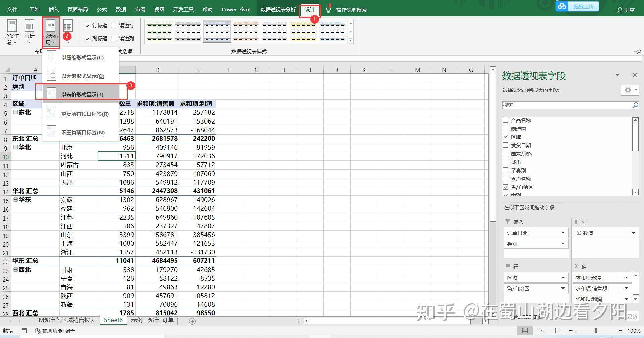Viewport: 644px width, 338px height.
Task: Open the 文件 menu tab
Action: 12,10
